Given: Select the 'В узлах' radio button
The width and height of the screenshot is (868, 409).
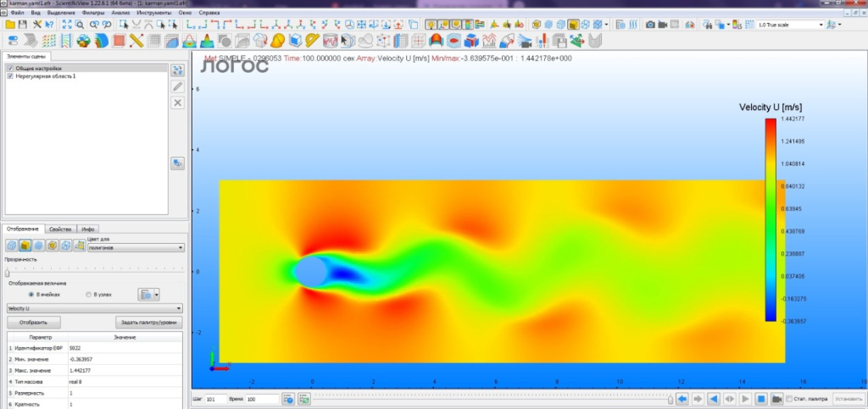Looking at the screenshot, I should click(x=90, y=294).
